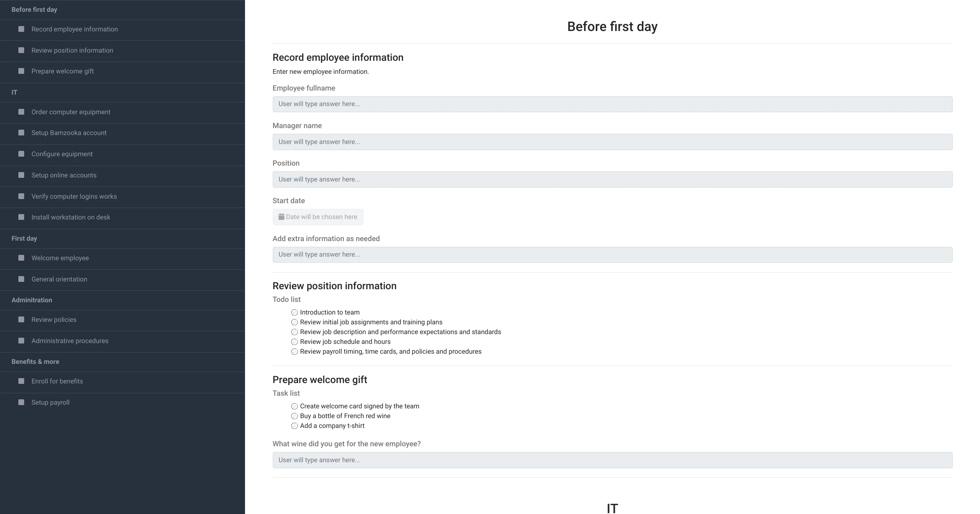The width and height of the screenshot is (980, 514).
Task: Focus the Manager name text field
Action: click(612, 142)
